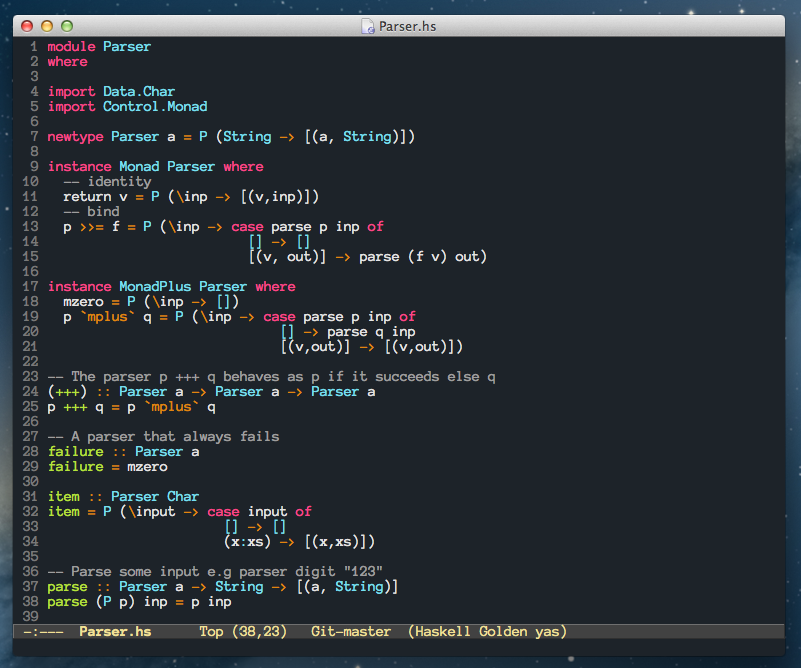Click 'Control.Monad' on line 5
The height and width of the screenshot is (668, 801).
pyautogui.click(x=155, y=106)
